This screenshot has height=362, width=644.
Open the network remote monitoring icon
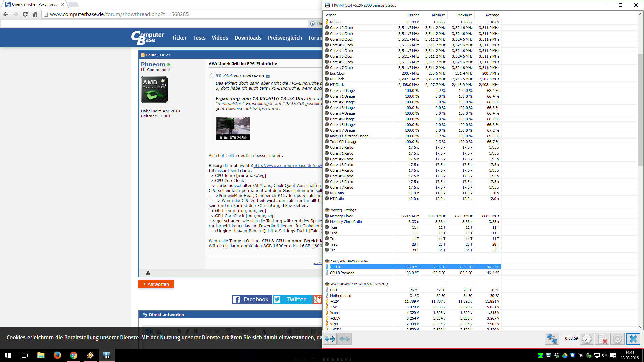pyautogui.click(x=552, y=339)
